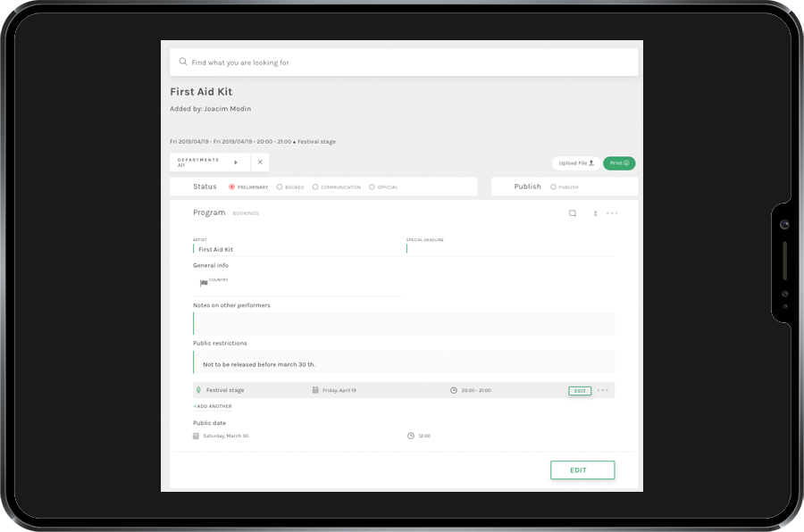Expand the Departments dropdown arrow

click(236, 162)
